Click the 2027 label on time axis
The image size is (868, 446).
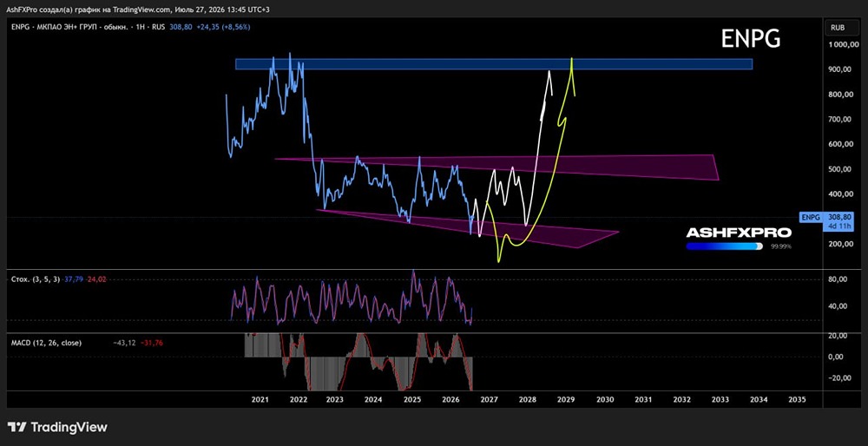[x=489, y=399]
